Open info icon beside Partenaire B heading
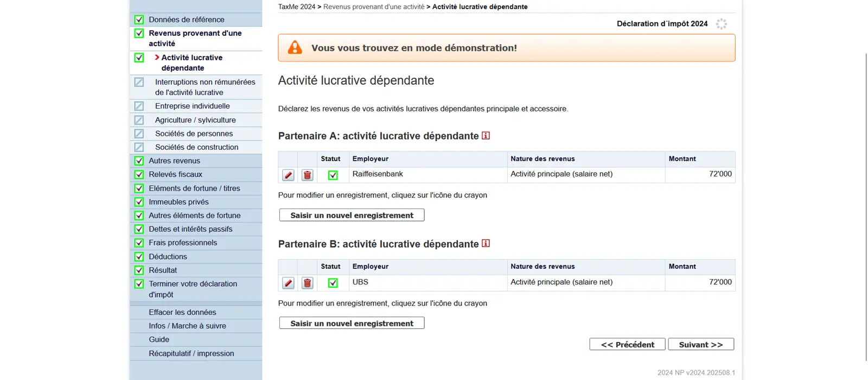The width and height of the screenshot is (868, 380). click(x=486, y=243)
